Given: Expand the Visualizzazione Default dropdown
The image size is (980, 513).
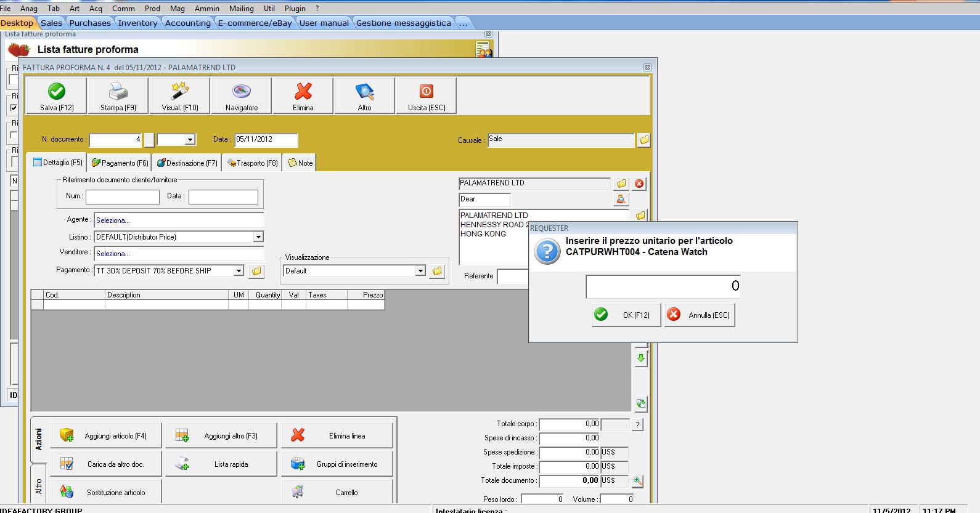Looking at the screenshot, I should 420,271.
